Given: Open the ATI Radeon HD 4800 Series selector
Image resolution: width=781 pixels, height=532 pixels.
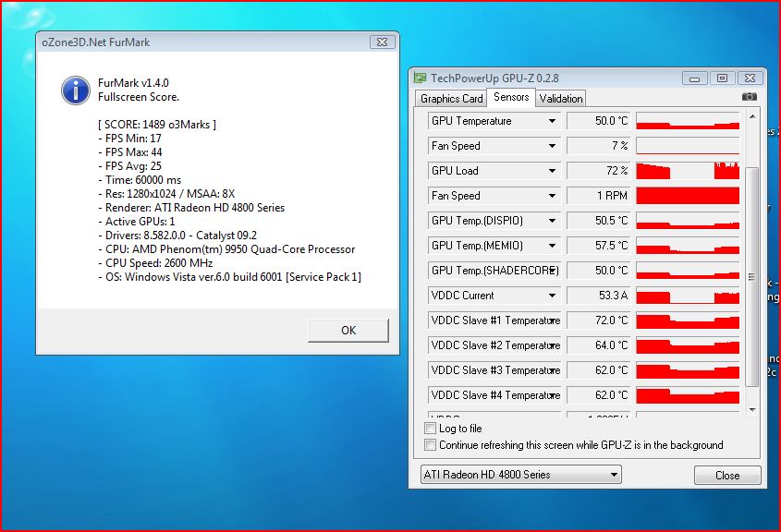Looking at the screenshot, I should [520, 474].
